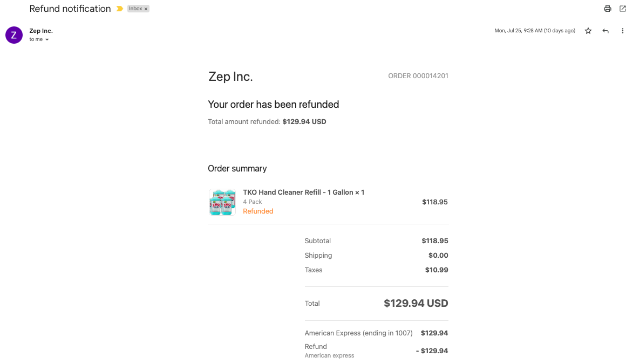Click the orange Refunded status text
The width and height of the screenshot is (633, 364).
click(258, 211)
